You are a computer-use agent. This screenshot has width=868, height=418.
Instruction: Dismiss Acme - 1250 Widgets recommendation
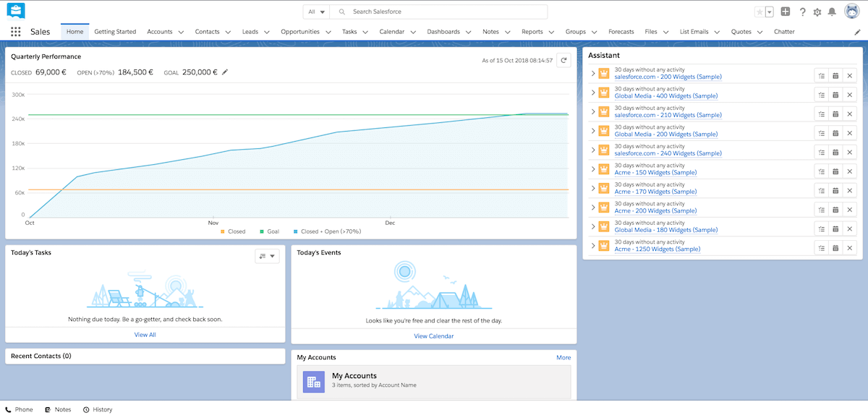pyautogui.click(x=849, y=247)
